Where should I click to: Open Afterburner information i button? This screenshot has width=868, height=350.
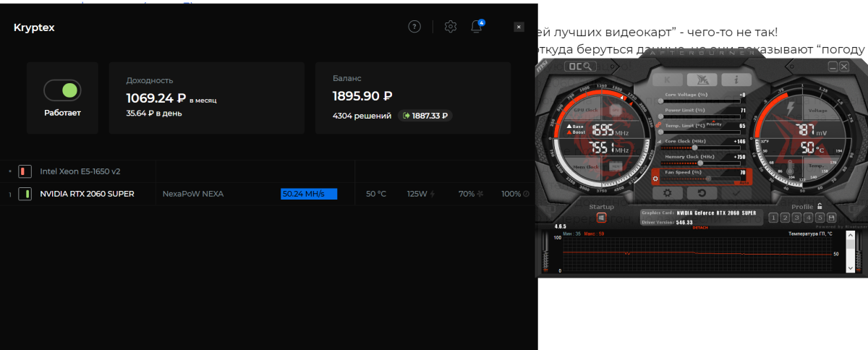[736, 79]
